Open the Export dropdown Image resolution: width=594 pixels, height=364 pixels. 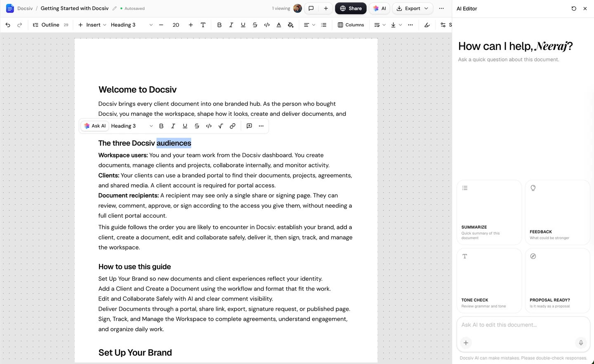(412, 8)
